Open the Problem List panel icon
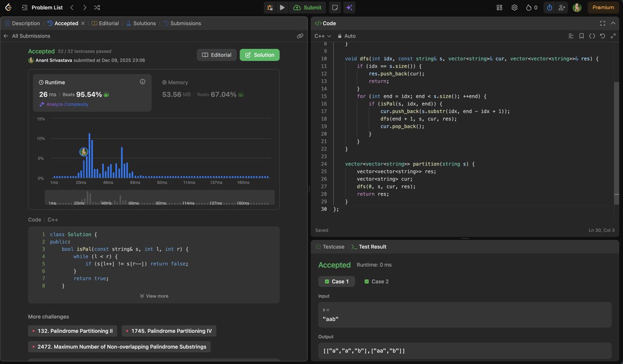This screenshot has width=623, height=364. click(x=24, y=8)
